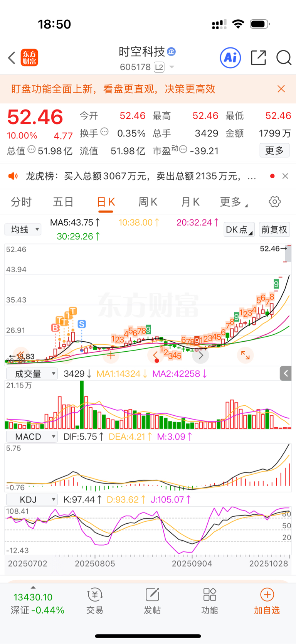Tap the info icon beside 市盈动

[183, 149]
